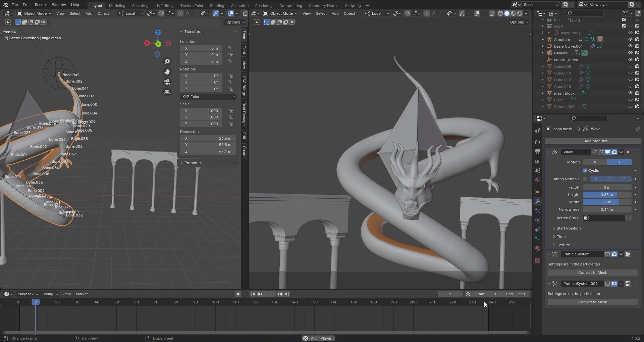The width and height of the screenshot is (644, 342).
Task: Adjust the Wave Height slider
Action: coord(607,195)
